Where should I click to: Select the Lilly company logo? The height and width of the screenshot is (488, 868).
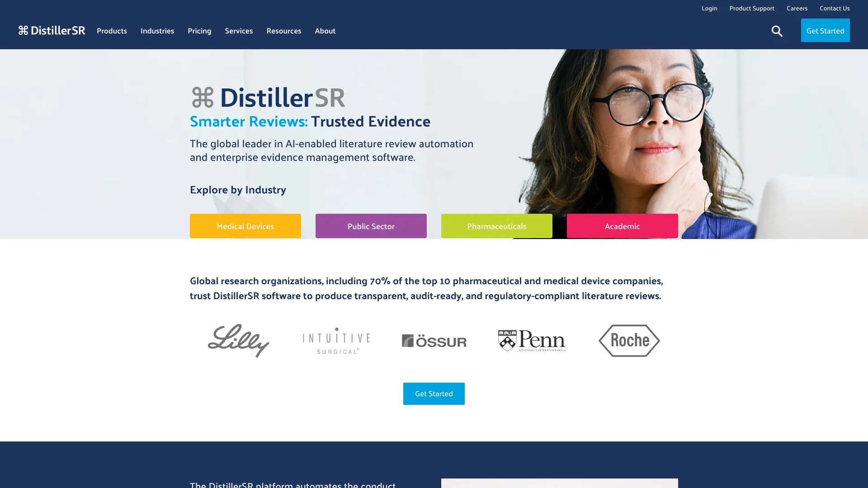pyautogui.click(x=238, y=340)
